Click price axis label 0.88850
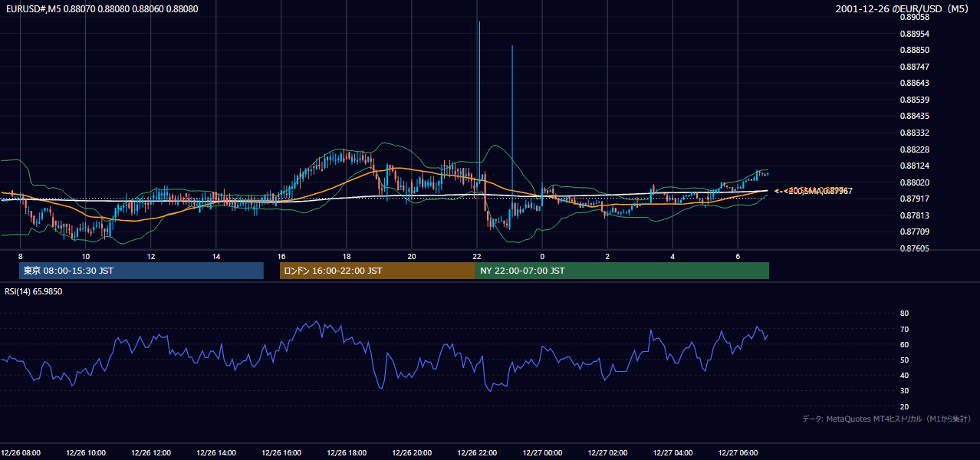This screenshot has height=460, width=980. point(914,51)
